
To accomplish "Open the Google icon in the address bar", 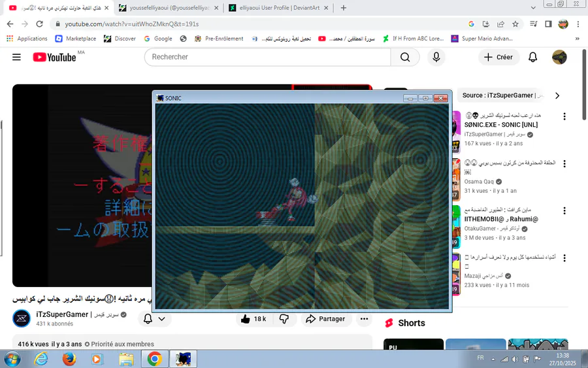I will (x=471, y=24).
